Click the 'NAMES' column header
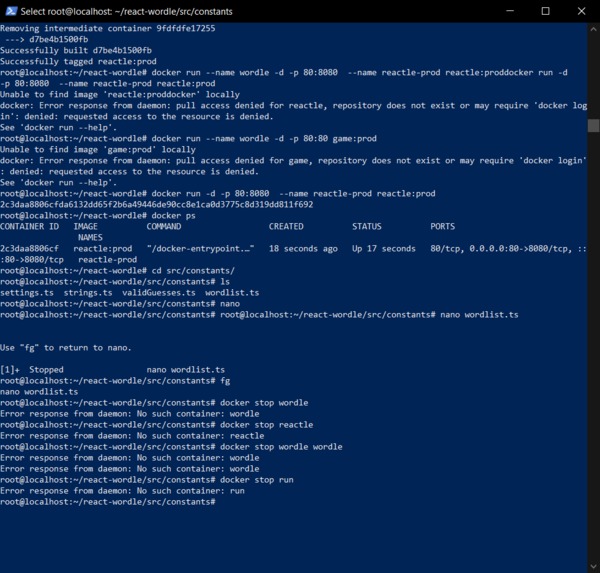600x573 pixels. pos(90,238)
